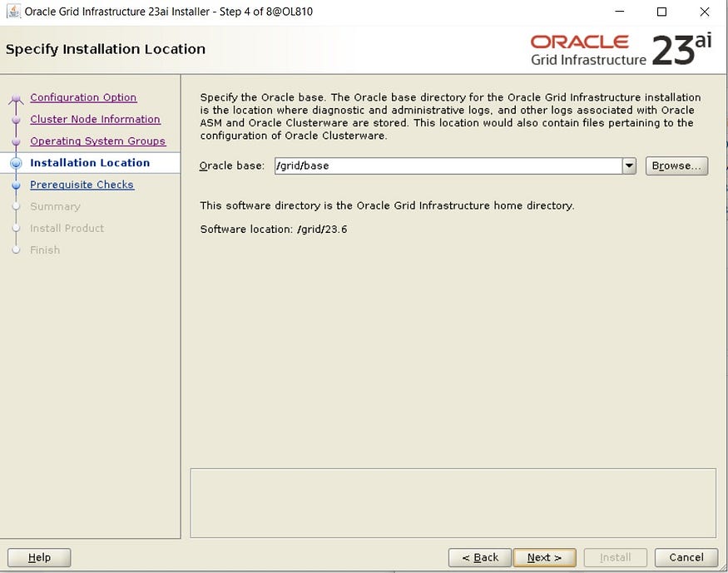Click the Specify Installation Location heading
The height and width of the screenshot is (573, 728).
pos(106,49)
